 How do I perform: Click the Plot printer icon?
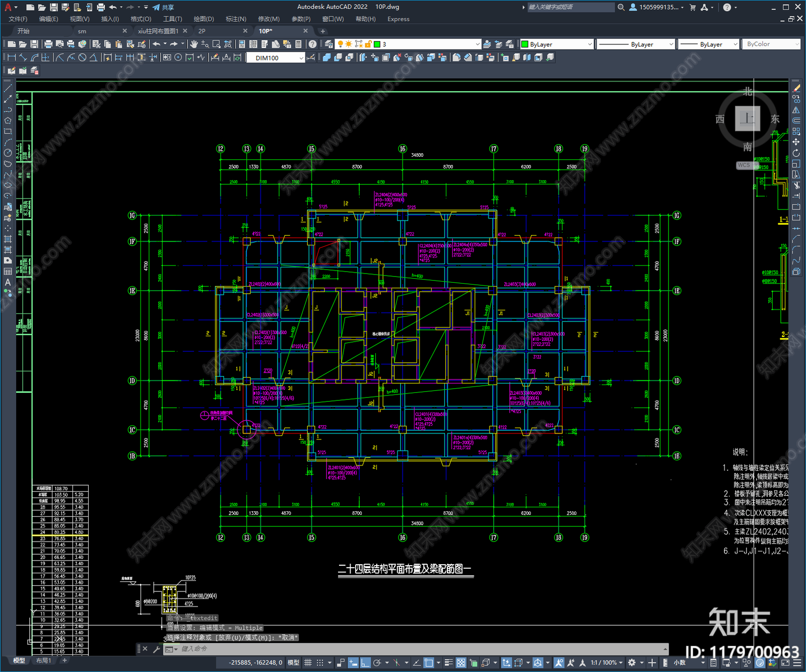(48, 44)
